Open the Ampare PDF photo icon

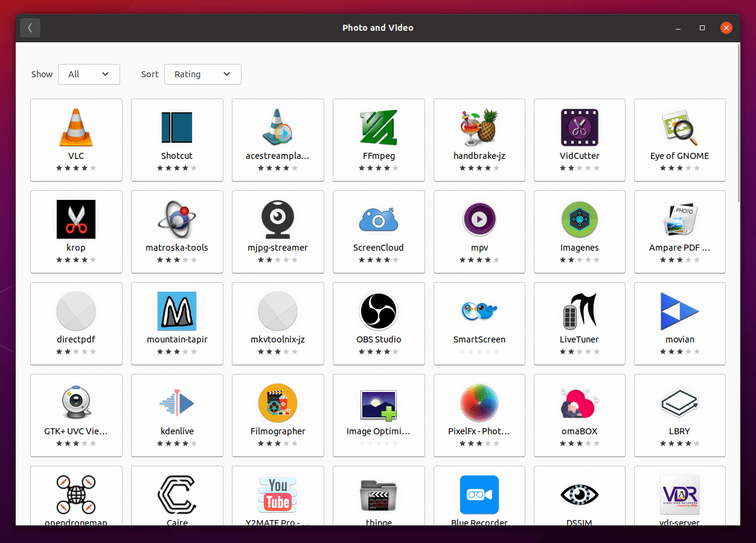[680, 219]
